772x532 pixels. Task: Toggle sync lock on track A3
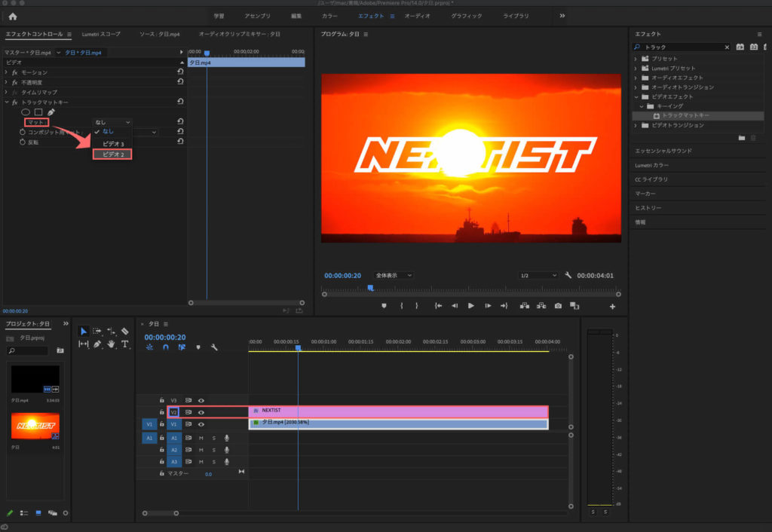click(x=188, y=461)
